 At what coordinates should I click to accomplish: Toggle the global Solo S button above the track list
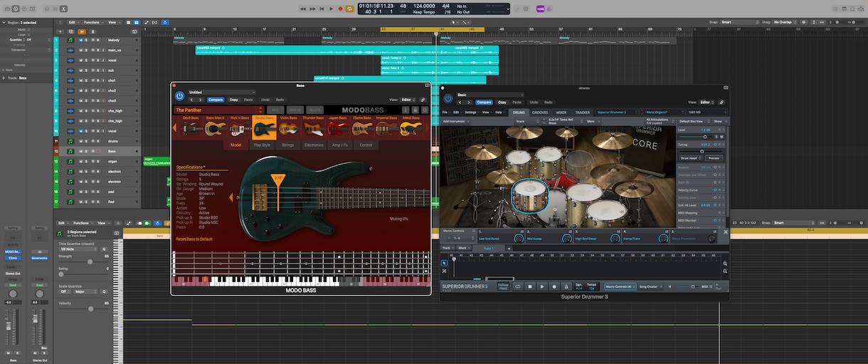(92, 31)
